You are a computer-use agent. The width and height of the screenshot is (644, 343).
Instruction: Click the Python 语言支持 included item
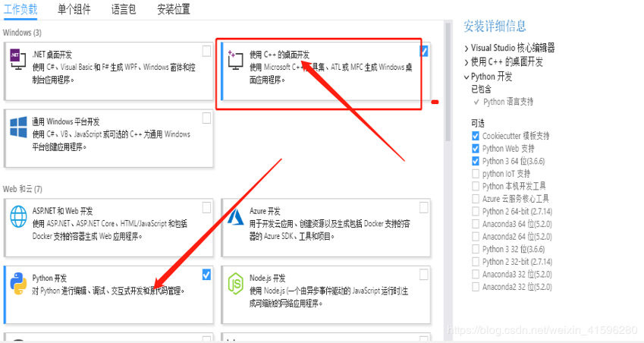(508, 102)
